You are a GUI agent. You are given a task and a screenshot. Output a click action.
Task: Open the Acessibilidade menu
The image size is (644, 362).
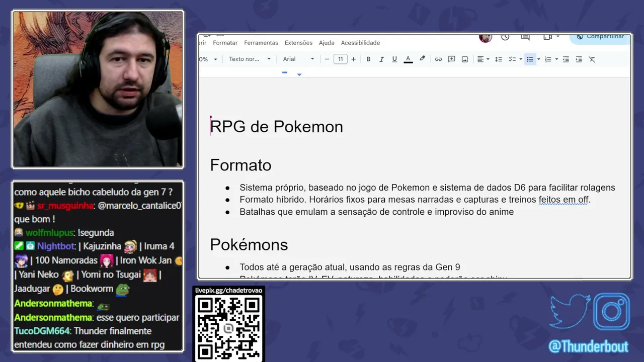click(x=360, y=43)
